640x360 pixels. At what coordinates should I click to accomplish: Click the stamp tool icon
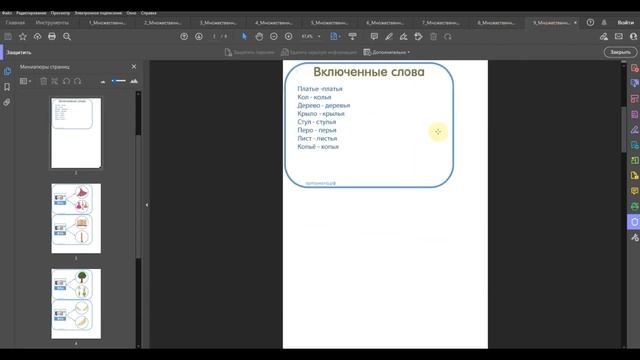(x=418, y=37)
